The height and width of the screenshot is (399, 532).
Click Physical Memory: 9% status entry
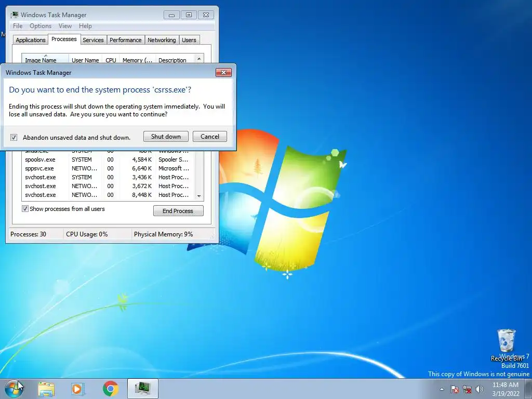[163, 234]
